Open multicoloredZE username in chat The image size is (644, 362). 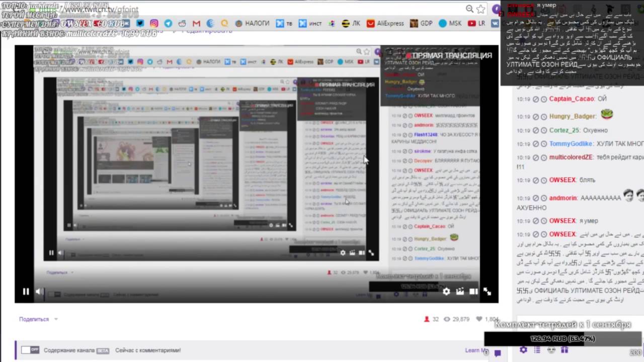coord(571,157)
